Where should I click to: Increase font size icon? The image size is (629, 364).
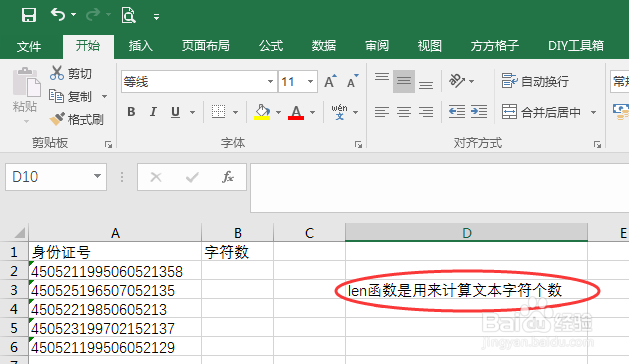coord(331,81)
